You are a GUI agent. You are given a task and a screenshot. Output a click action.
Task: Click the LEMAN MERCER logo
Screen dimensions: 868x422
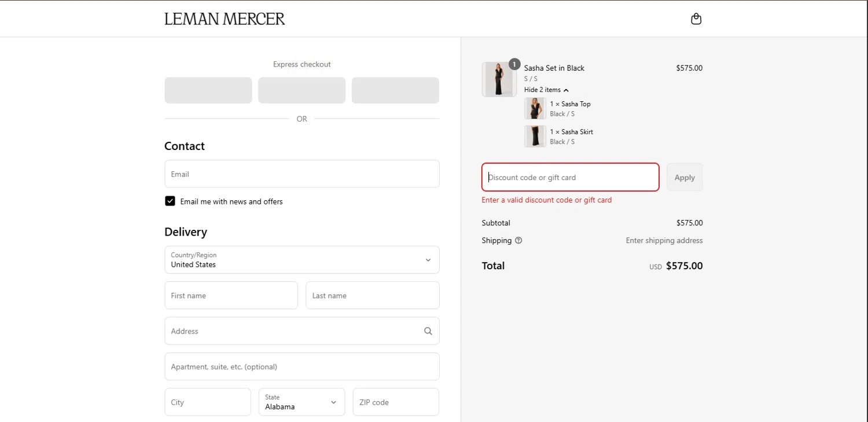pyautogui.click(x=225, y=19)
